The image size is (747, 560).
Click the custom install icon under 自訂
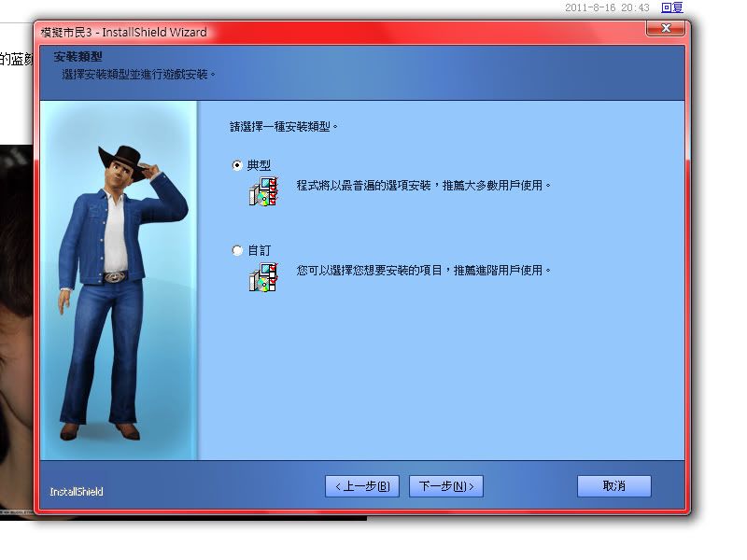263,276
